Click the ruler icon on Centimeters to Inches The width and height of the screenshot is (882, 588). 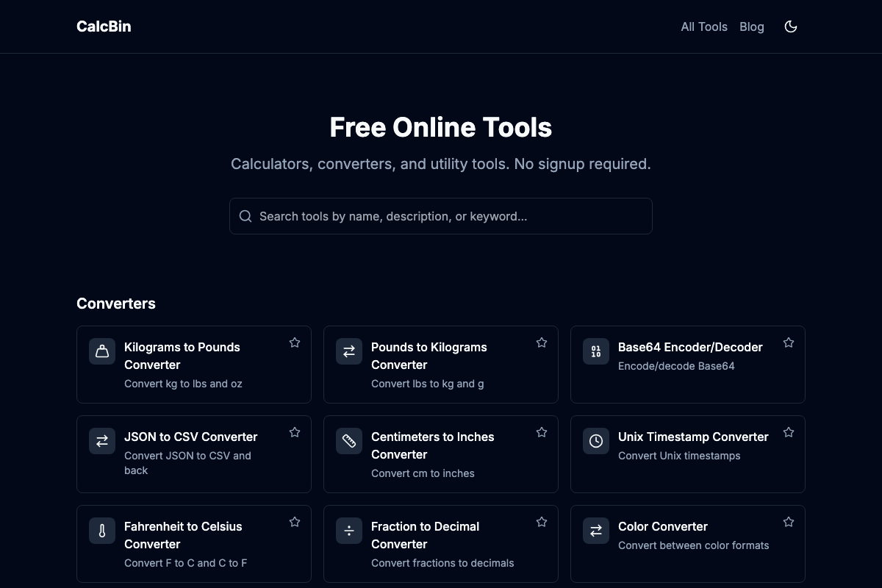coord(348,441)
